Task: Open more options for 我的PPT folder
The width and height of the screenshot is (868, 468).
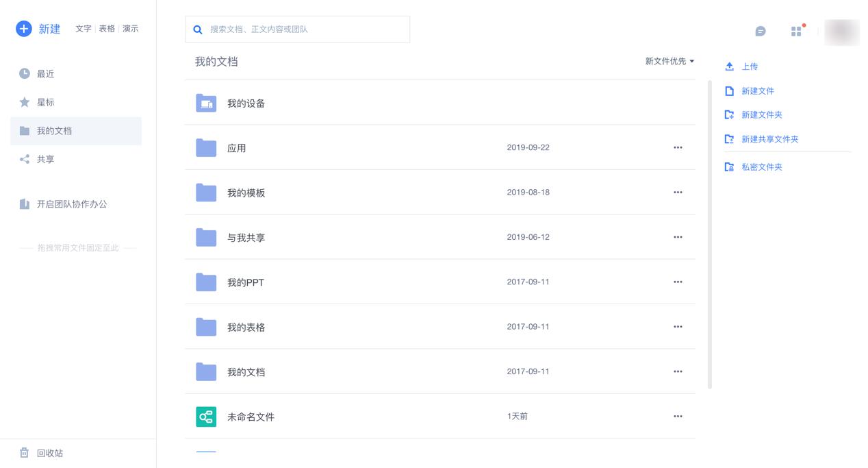Action: click(x=678, y=282)
